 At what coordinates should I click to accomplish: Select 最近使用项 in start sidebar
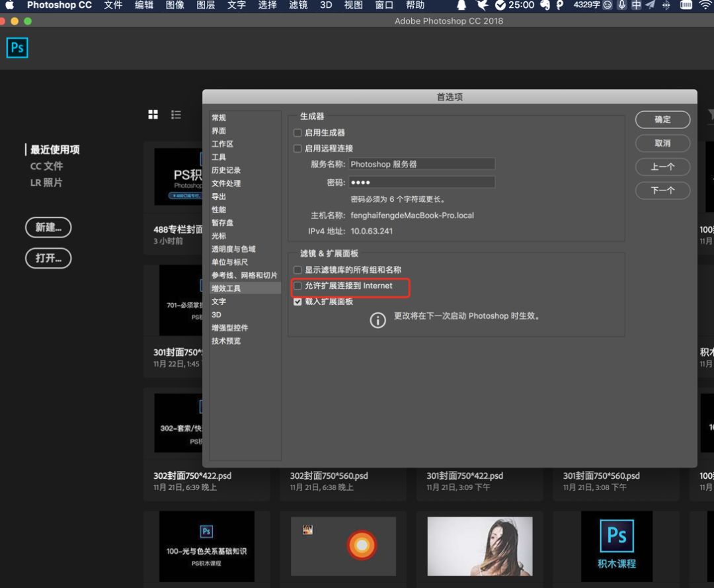tap(55, 150)
